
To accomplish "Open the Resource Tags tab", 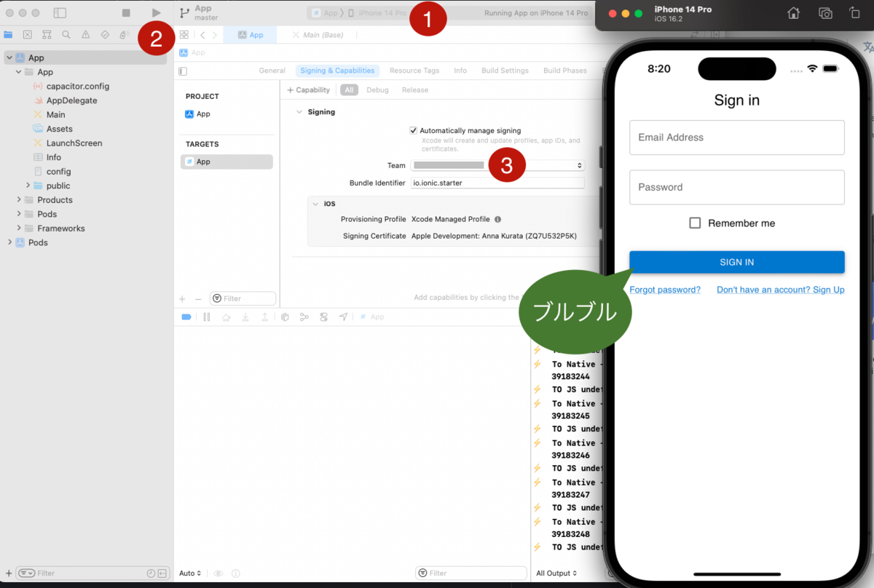I will point(414,71).
